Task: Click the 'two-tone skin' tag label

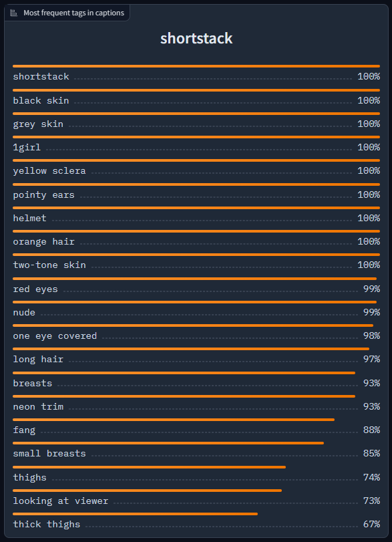Action: (x=49, y=265)
